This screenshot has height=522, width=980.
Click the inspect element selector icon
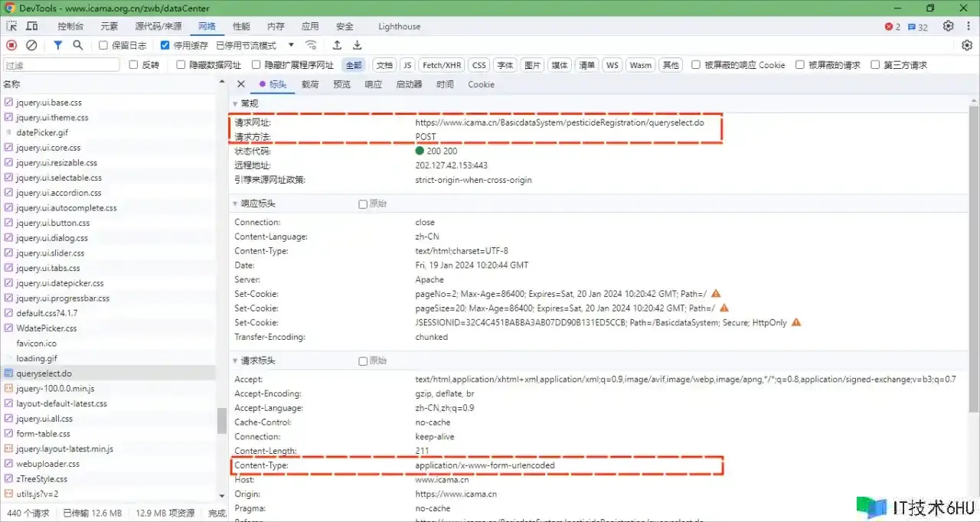point(11,26)
